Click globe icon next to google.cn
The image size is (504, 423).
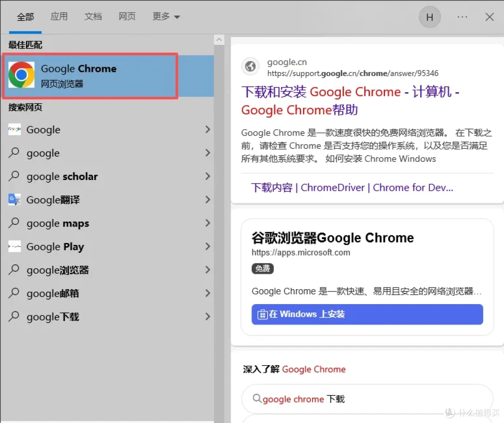tap(250, 67)
